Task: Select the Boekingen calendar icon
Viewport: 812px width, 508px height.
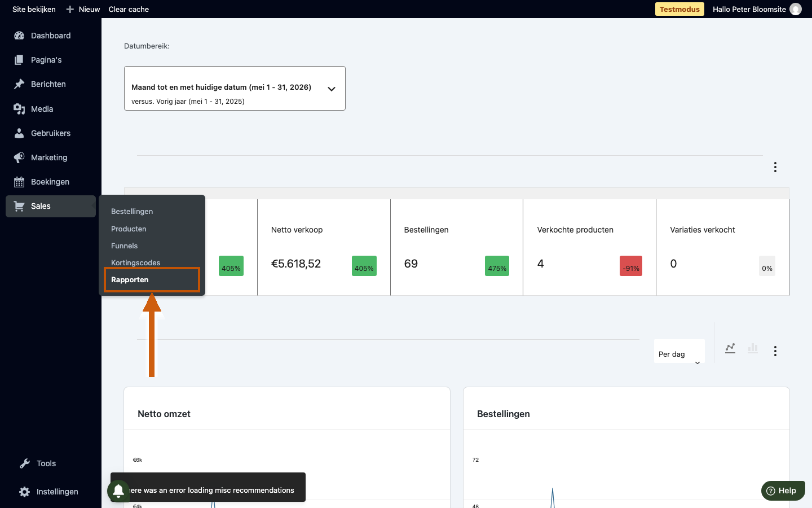Action: [19, 182]
